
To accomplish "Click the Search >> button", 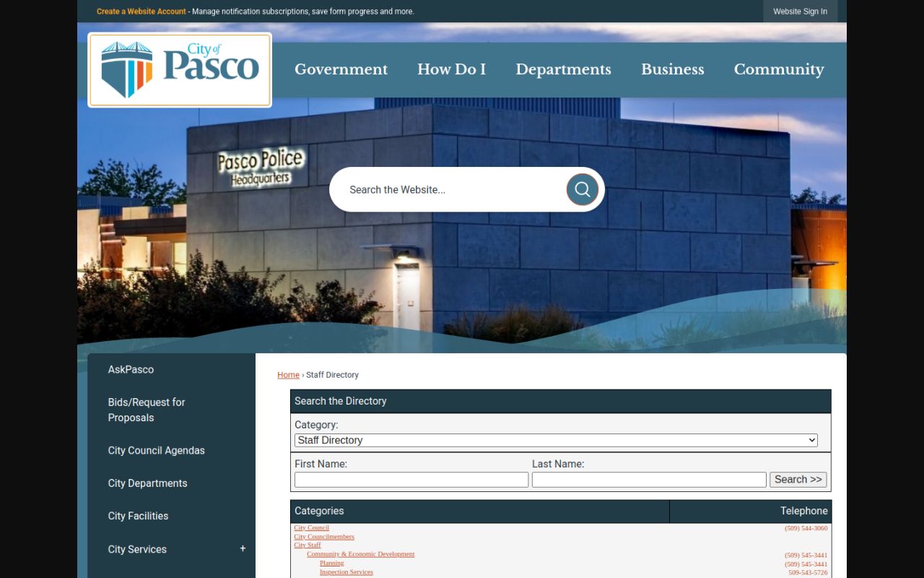I will (798, 480).
